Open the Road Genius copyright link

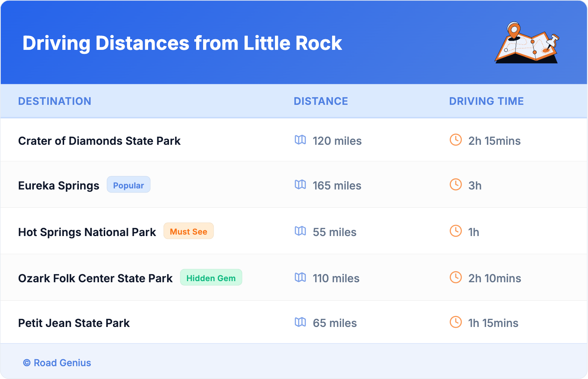coord(57,363)
